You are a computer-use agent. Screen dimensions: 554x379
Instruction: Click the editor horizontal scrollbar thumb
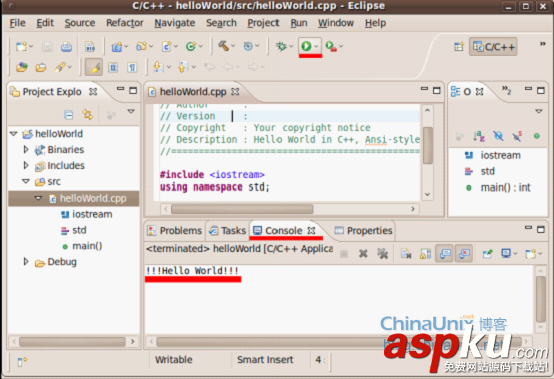pyautogui.click(x=242, y=209)
